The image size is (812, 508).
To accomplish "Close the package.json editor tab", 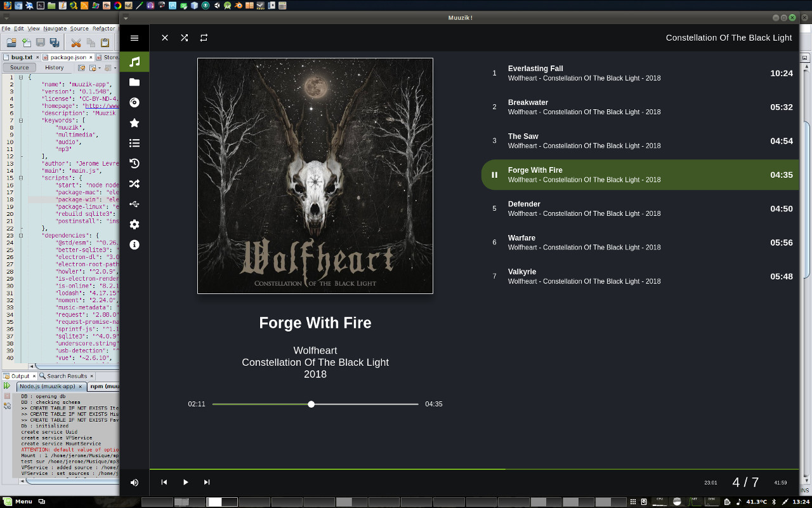I will pyautogui.click(x=91, y=57).
